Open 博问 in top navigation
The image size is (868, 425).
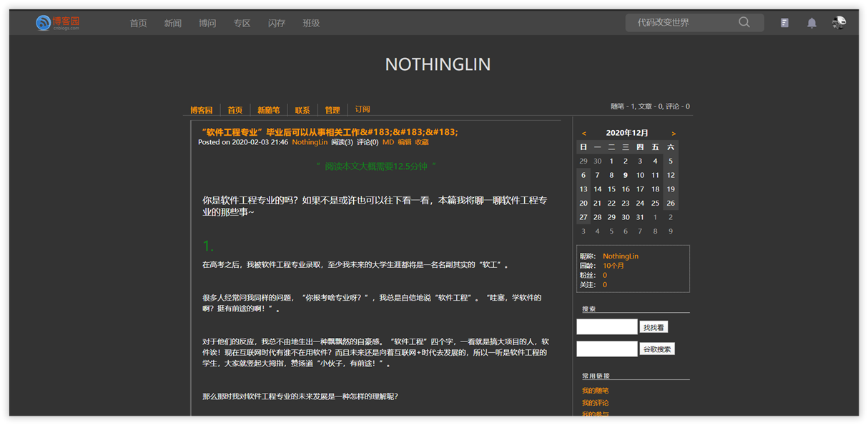[207, 23]
